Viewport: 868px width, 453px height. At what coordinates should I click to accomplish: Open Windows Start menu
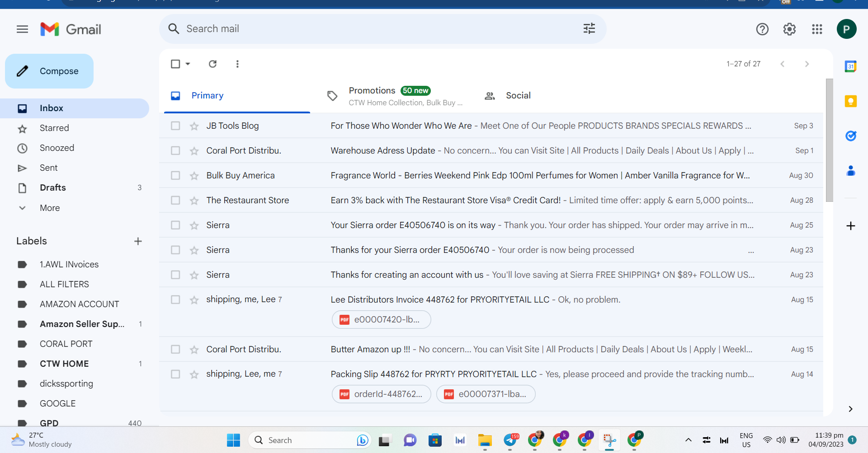[233, 440]
